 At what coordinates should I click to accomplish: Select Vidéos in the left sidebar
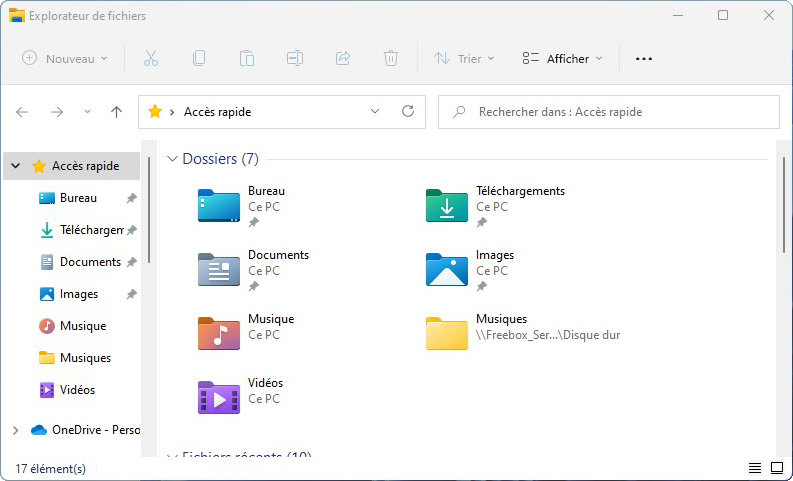click(77, 390)
